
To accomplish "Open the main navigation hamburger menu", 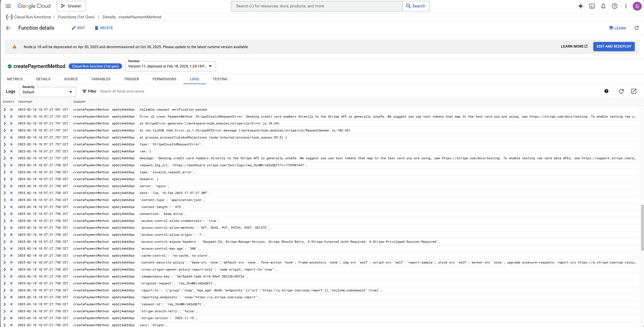I will [8, 6].
